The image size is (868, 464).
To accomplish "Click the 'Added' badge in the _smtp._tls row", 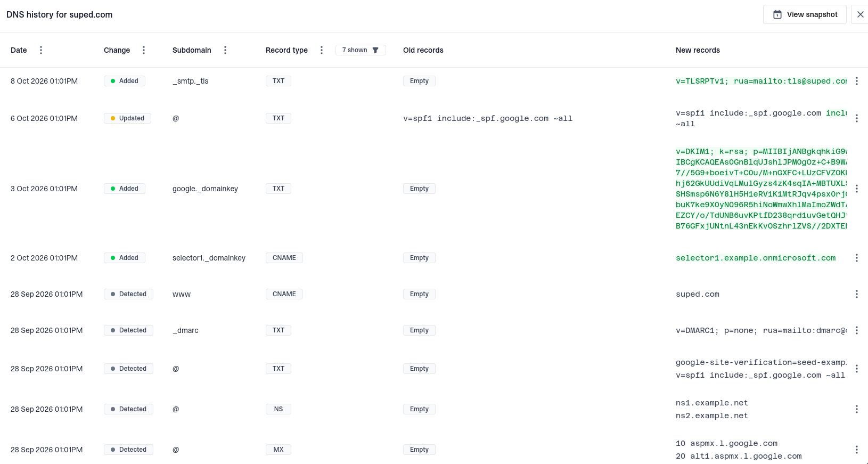I will tap(125, 81).
